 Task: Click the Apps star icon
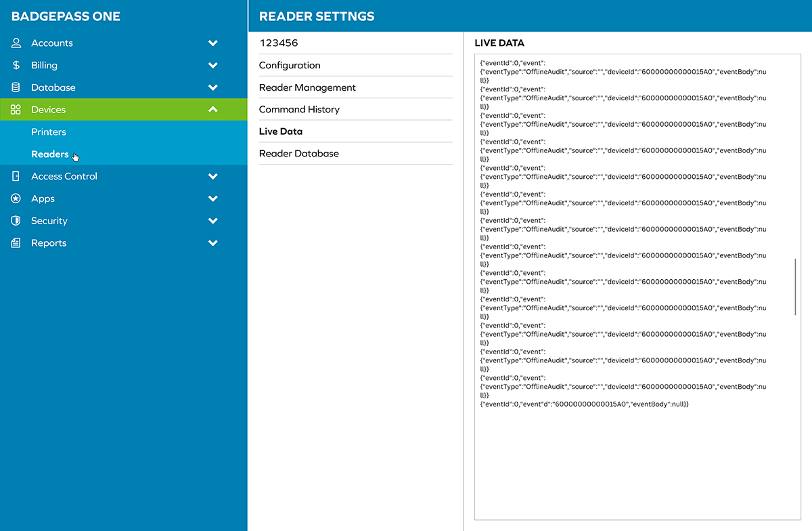16,198
